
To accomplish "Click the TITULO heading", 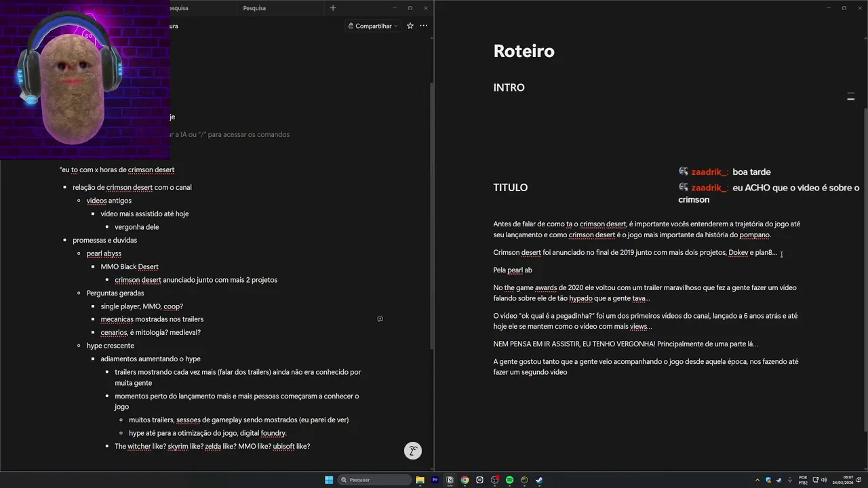I will 510,188.
